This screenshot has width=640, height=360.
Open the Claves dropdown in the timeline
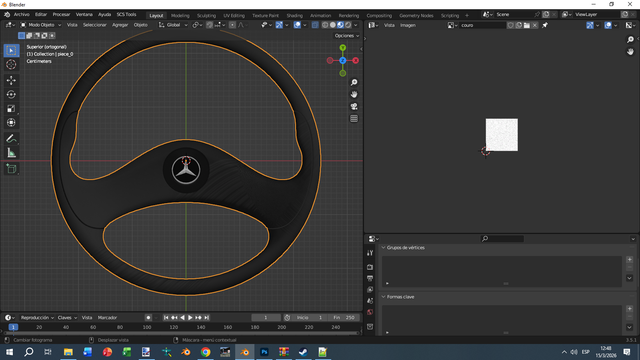coord(67,318)
